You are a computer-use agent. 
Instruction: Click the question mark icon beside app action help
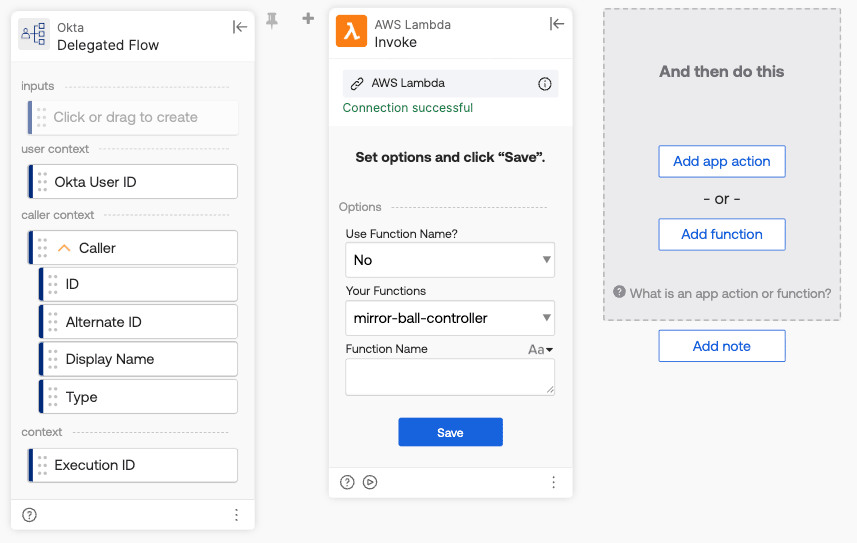pyautogui.click(x=619, y=291)
